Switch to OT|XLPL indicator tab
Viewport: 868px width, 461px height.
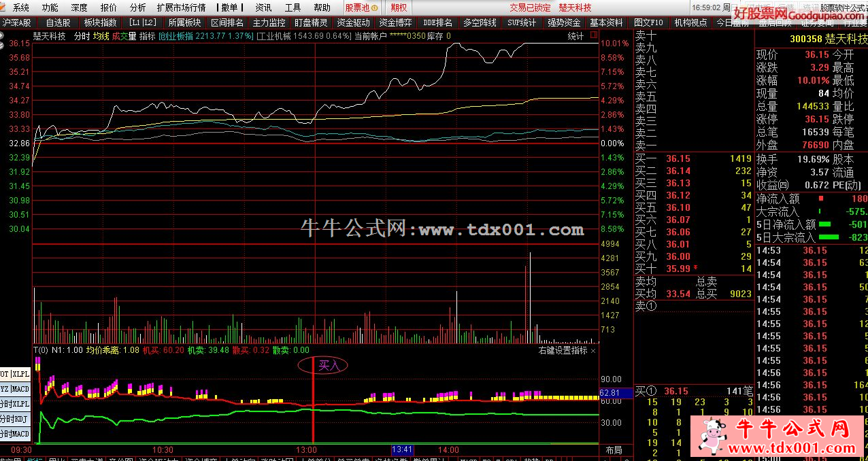15,373
